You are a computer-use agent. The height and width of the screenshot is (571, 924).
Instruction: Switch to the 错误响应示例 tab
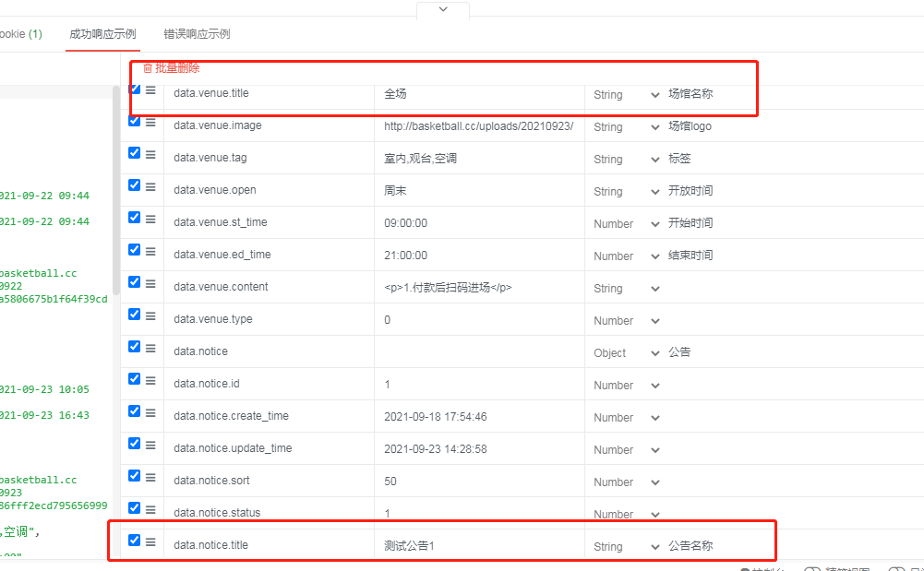[197, 34]
